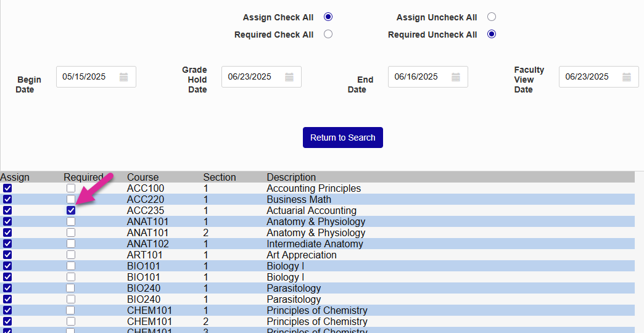Click the Begin Date input field
Screen dimensions: 644x333
pos(86,77)
